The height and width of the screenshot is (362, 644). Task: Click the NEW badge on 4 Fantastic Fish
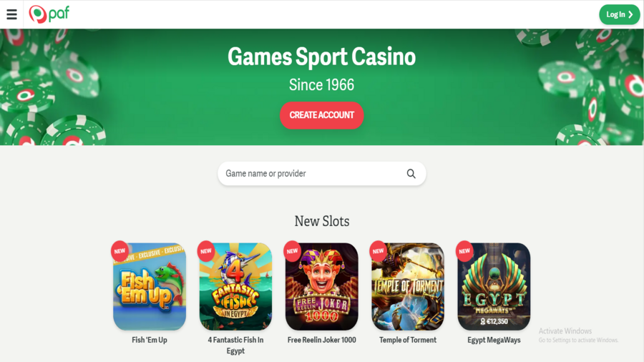click(x=206, y=251)
